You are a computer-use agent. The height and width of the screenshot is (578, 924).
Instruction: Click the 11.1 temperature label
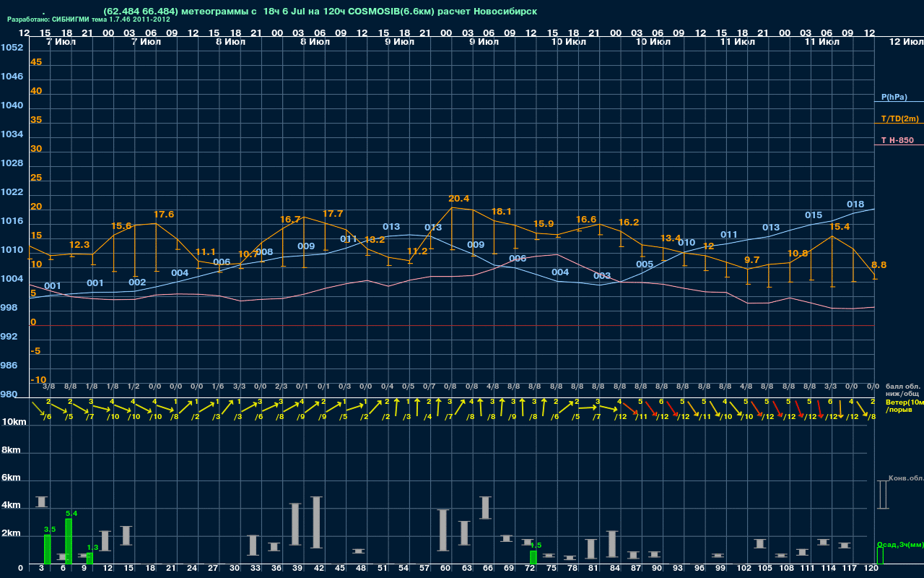[206, 252]
